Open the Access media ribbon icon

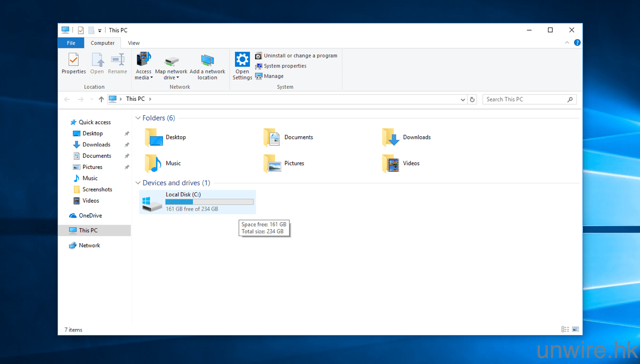click(x=143, y=60)
